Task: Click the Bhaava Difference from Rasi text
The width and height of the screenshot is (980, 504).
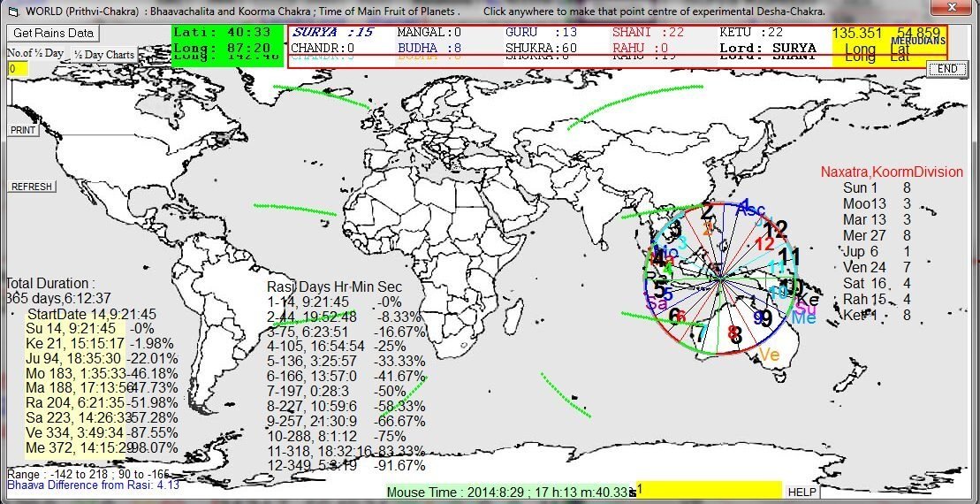Action: coord(93,485)
